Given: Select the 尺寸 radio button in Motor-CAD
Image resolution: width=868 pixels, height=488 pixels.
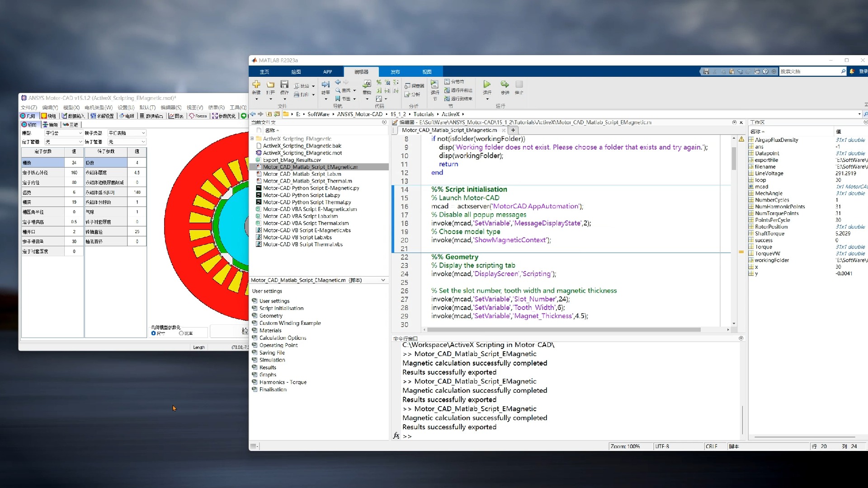Looking at the screenshot, I should pyautogui.click(x=154, y=333).
